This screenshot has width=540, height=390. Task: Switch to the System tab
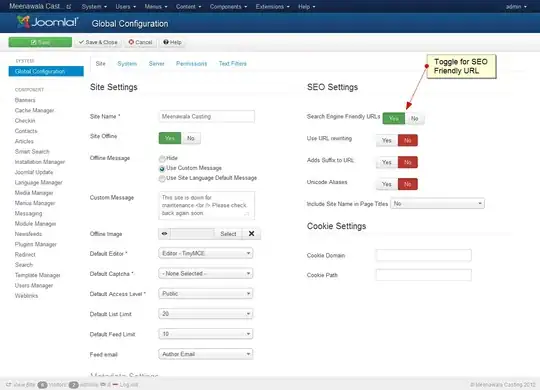click(x=127, y=64)
